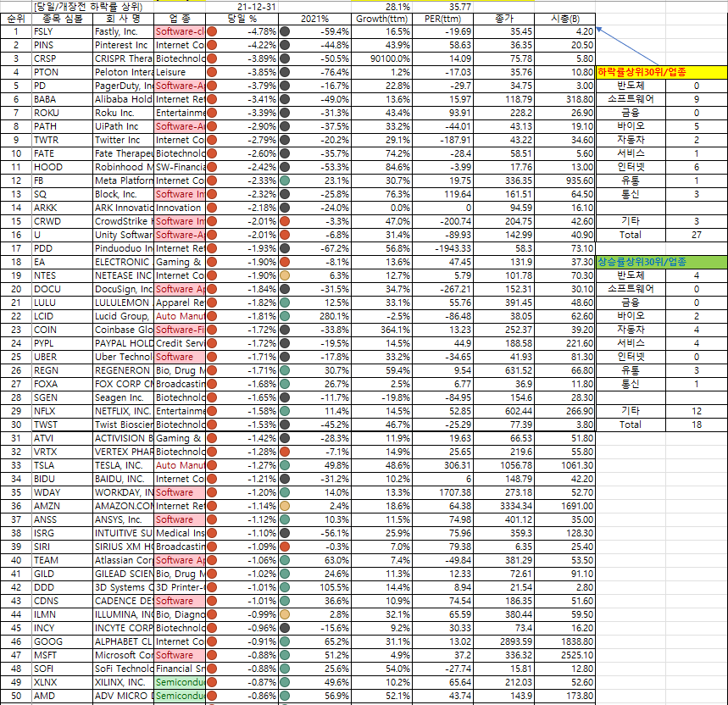Click the 기타 value 12 cell
728x705 pixels.
(697, 411)
